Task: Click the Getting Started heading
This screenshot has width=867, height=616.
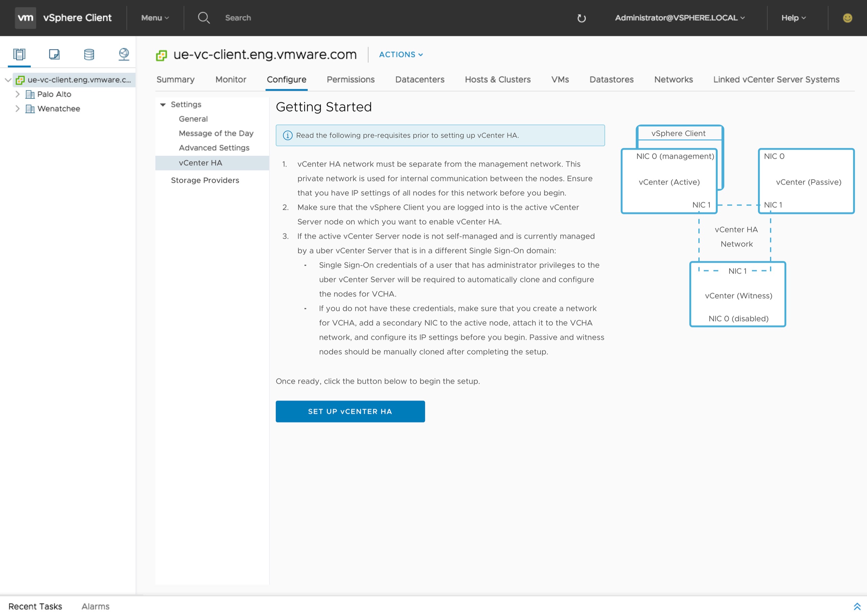Action: pyautogui.click(x=324, y=107)
